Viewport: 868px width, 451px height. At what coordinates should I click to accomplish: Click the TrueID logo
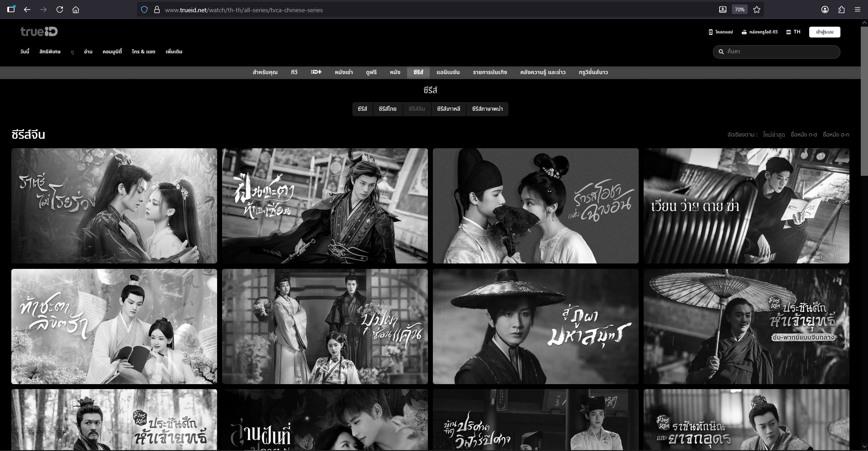tap(39, 32)
